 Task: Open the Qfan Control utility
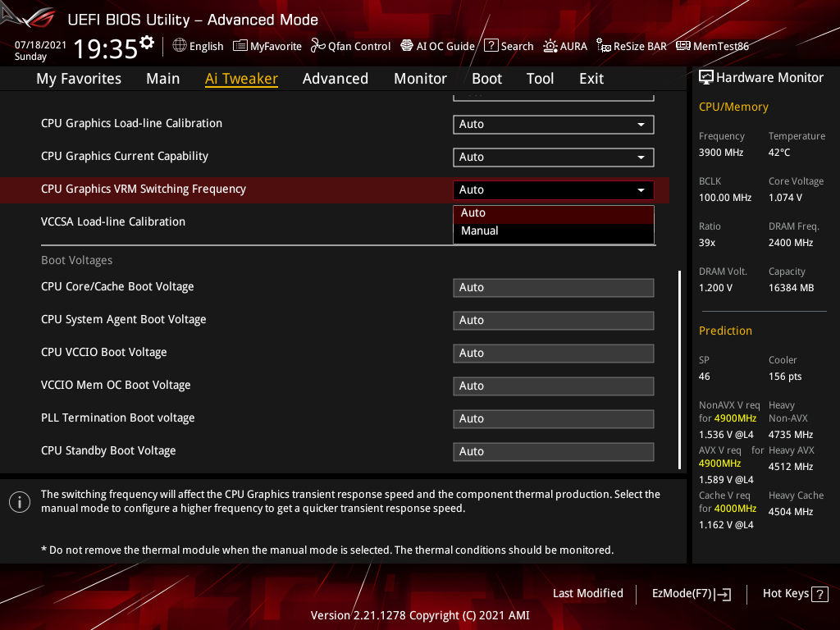[350, 46]
